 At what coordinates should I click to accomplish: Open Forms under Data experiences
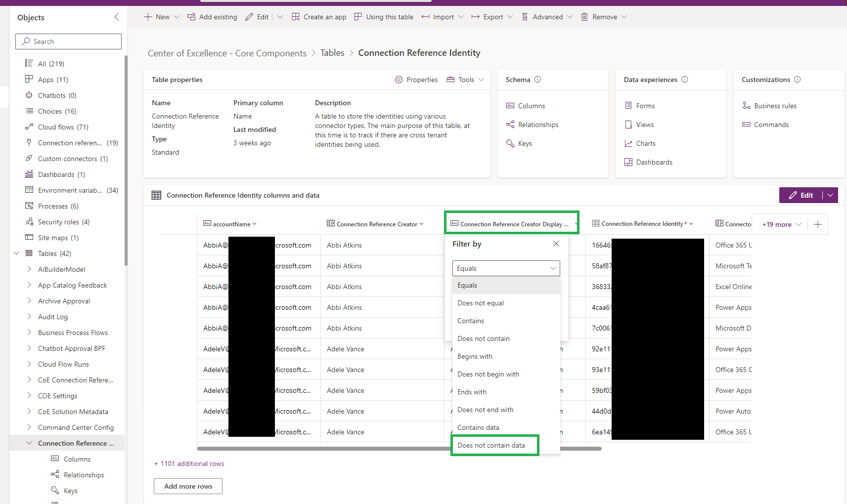pyautogui.click(x=644, y=105)
